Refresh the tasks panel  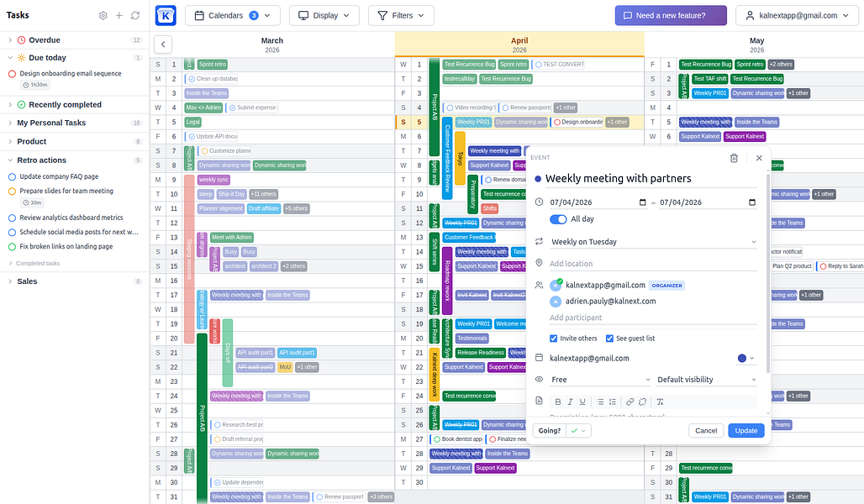click(x=135, y=15)
